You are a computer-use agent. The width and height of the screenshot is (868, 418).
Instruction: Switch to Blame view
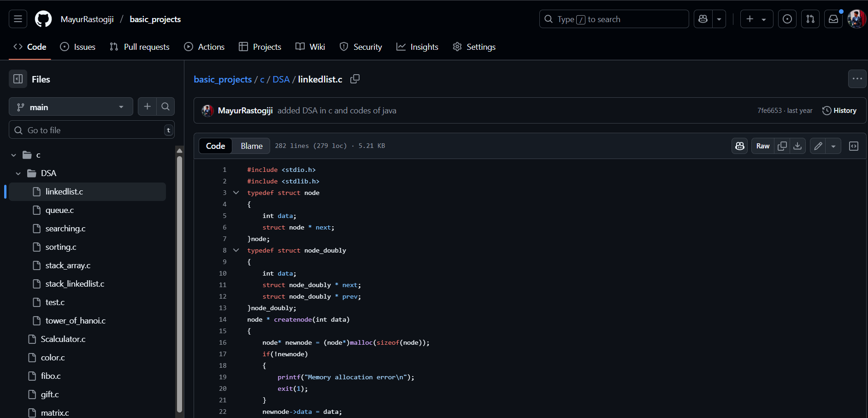252,146
